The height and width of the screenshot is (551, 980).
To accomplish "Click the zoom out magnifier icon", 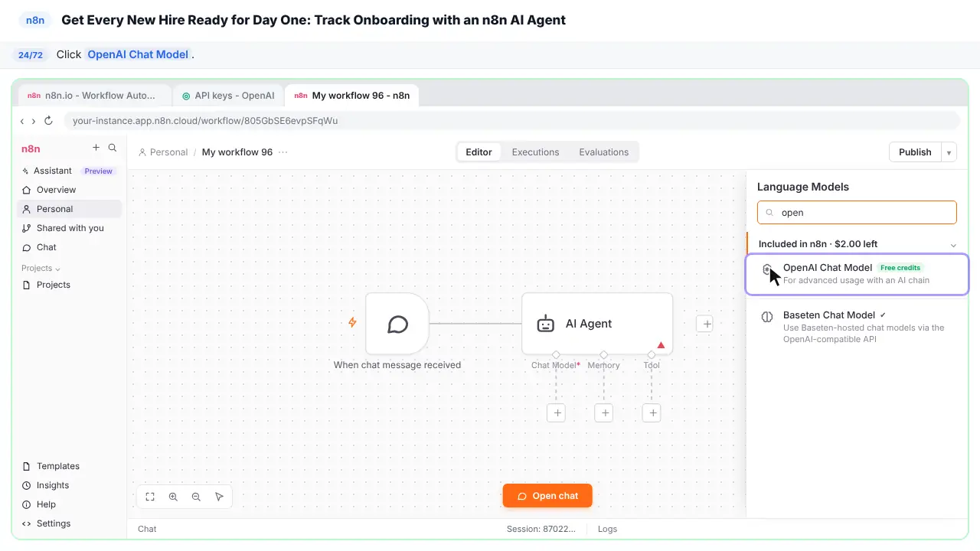I will [196, 497].
